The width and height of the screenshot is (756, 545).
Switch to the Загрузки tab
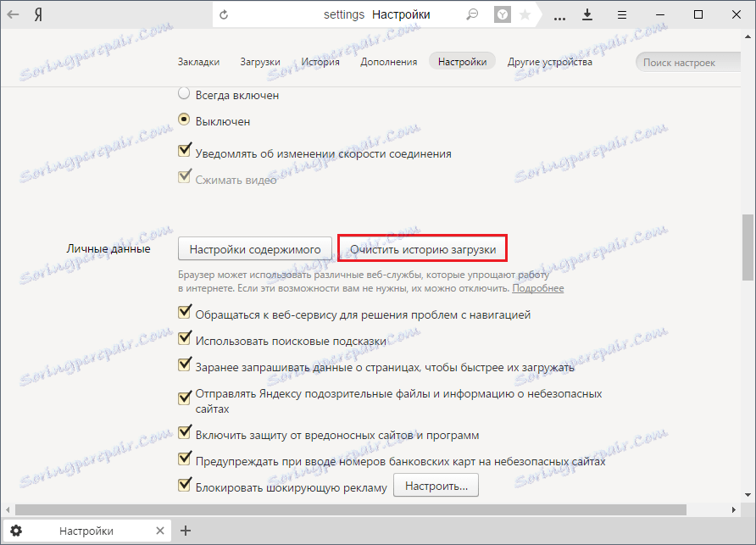click(260, 61)
